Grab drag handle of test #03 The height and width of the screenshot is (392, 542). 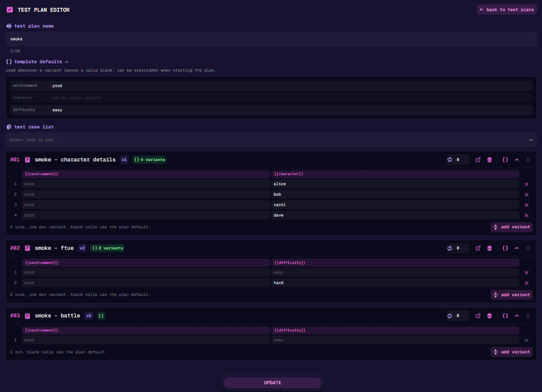[528, 316]
